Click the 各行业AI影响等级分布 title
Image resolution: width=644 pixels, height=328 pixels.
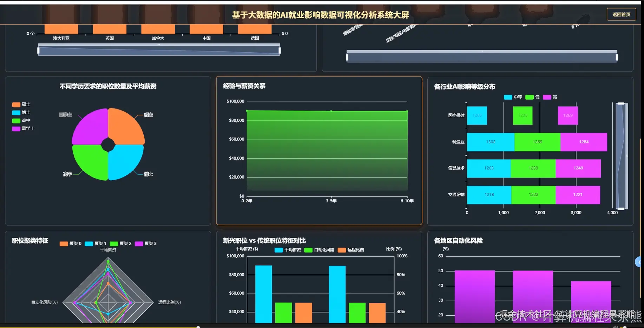465,87
